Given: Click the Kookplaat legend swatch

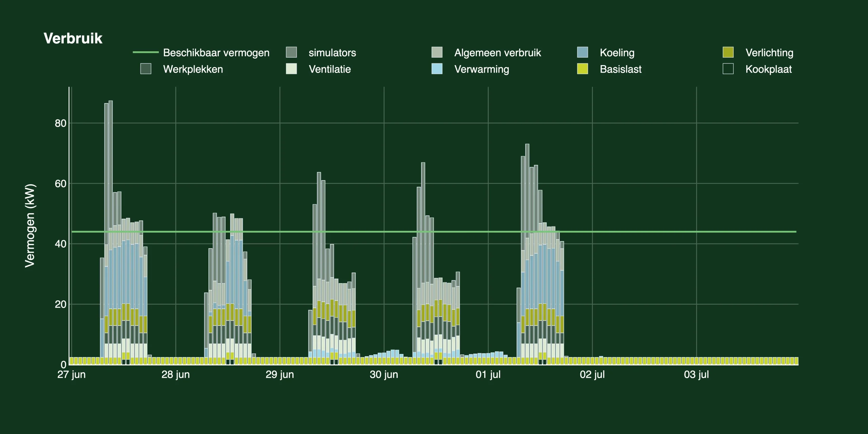Looking at the screenshot, I should click(x=728, y=69).
